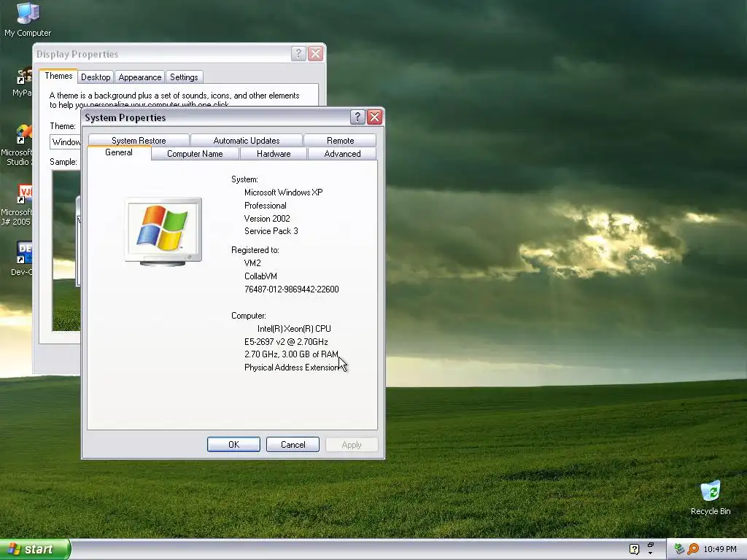The image size is (747, 560).
Task: Switch to the System Restore tab
Action: coord(139,141)
